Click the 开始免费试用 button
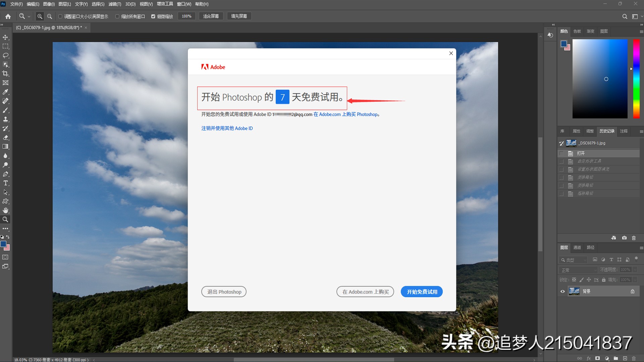The image size is (644, 362). pos(422,292)
